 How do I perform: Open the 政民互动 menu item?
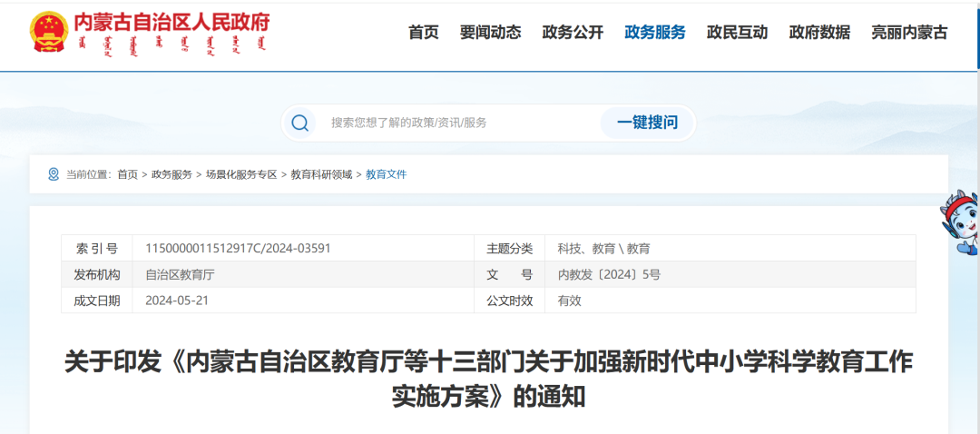tap(738, 33)
